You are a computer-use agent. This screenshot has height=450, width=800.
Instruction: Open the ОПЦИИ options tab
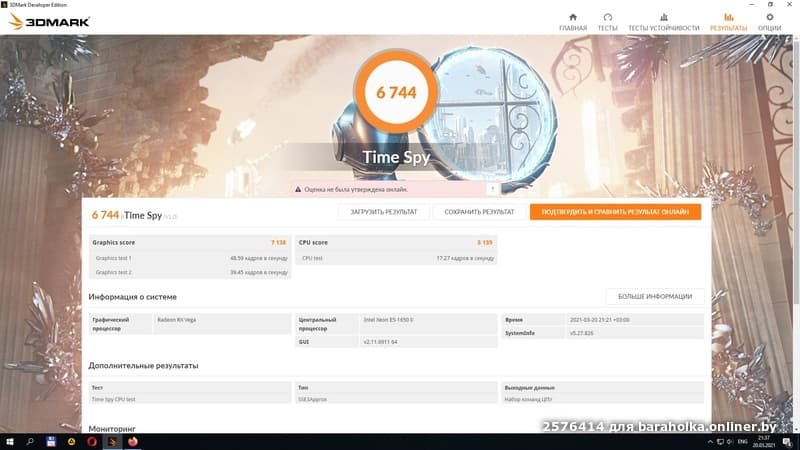pyautogui.click(x=769, y=22)
